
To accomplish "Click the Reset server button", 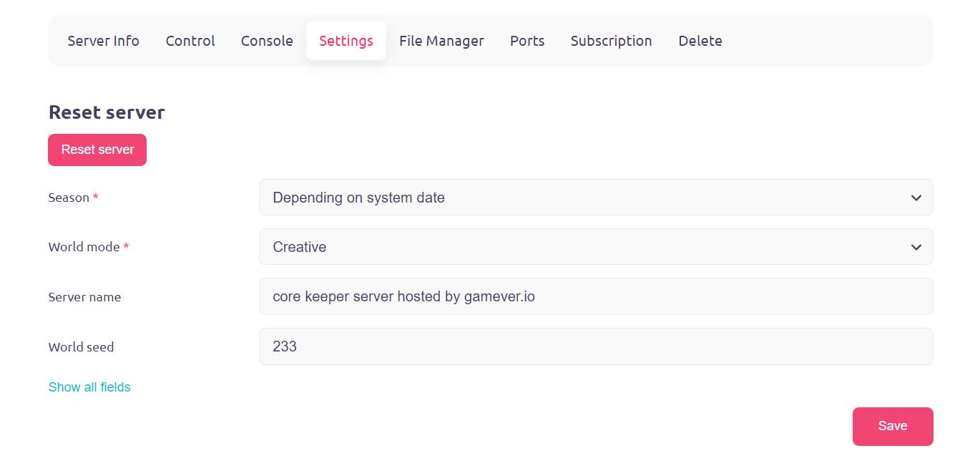I will click(97, 150).
